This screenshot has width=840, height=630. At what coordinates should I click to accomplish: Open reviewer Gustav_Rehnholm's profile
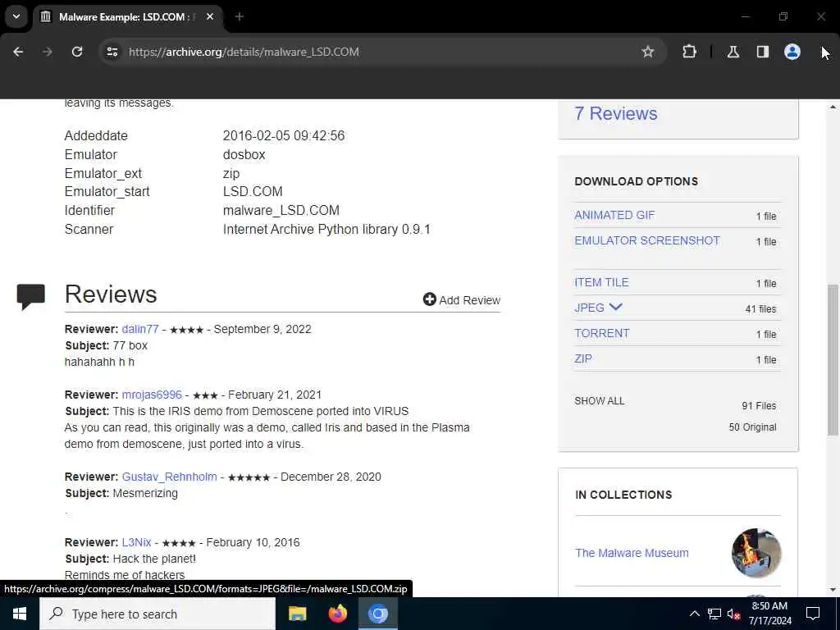pos(169,477)
